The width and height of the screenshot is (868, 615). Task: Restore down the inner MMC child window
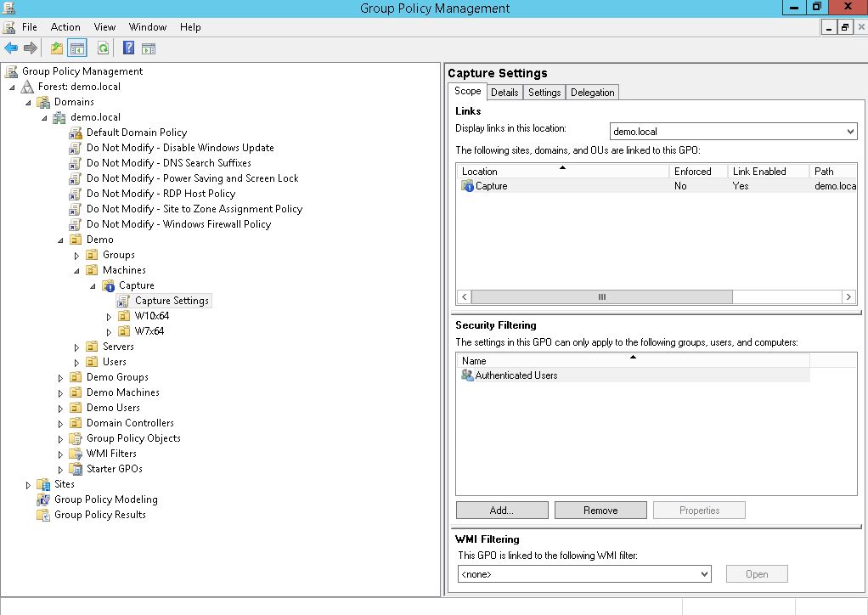coord(845,27)
